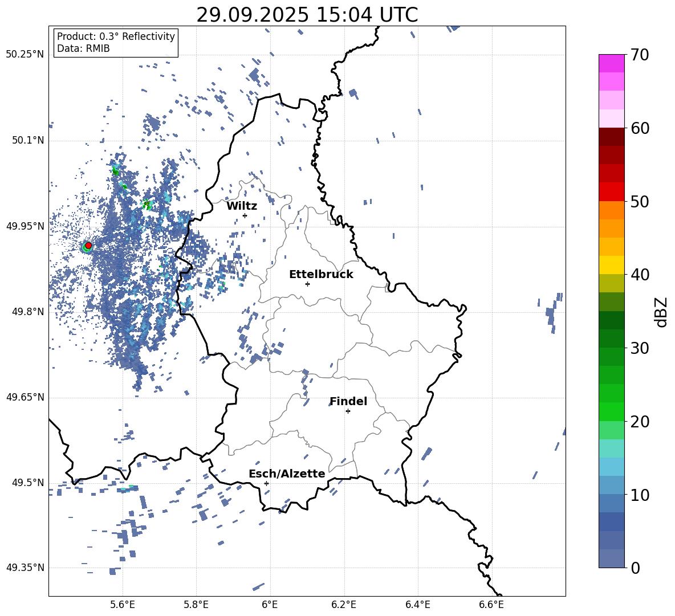Viewport: 675px width, 616px height.
Task: Click the dark red colorbar segment below 60
Action: 611,137
